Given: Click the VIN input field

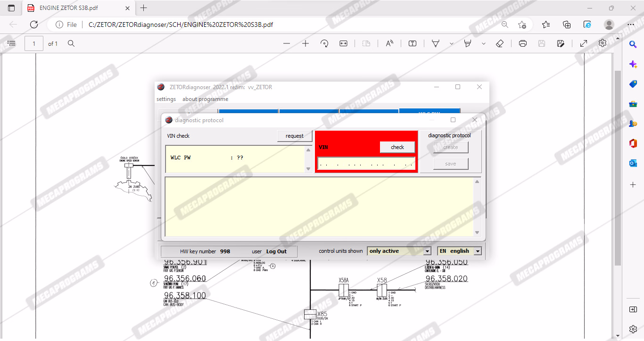Looking at the screenshot, I should click(x=366, y=163).
